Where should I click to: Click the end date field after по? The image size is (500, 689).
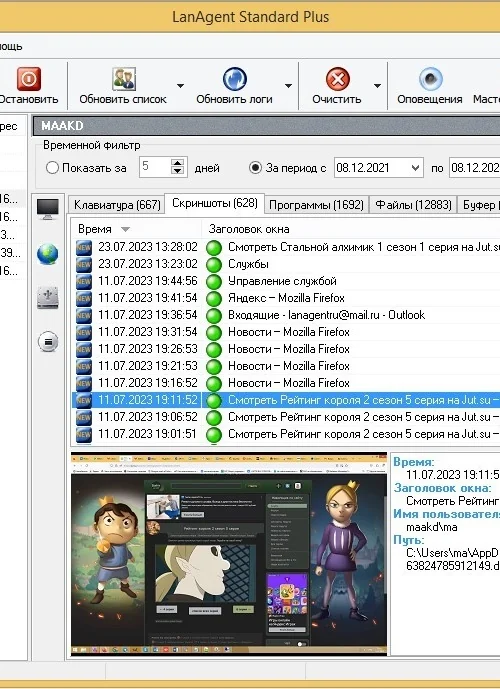click(x=475, y=167)
